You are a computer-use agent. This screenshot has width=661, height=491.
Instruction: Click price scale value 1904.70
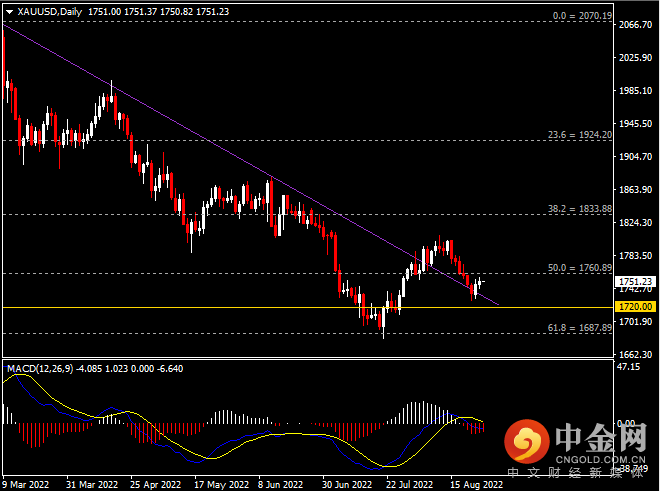pos(635,157)
